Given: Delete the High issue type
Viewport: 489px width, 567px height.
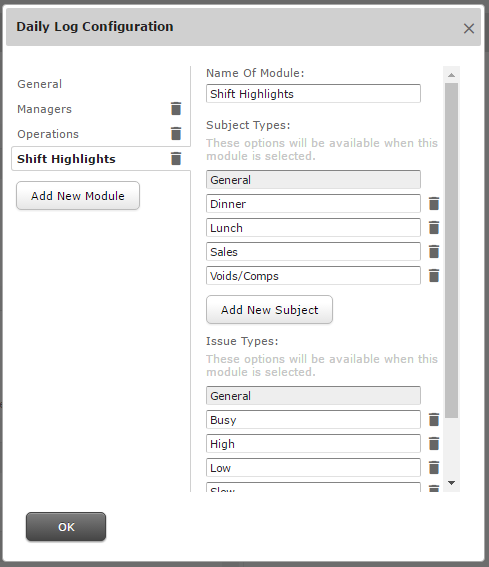Looking at the screenshot, I should [434, 444].
